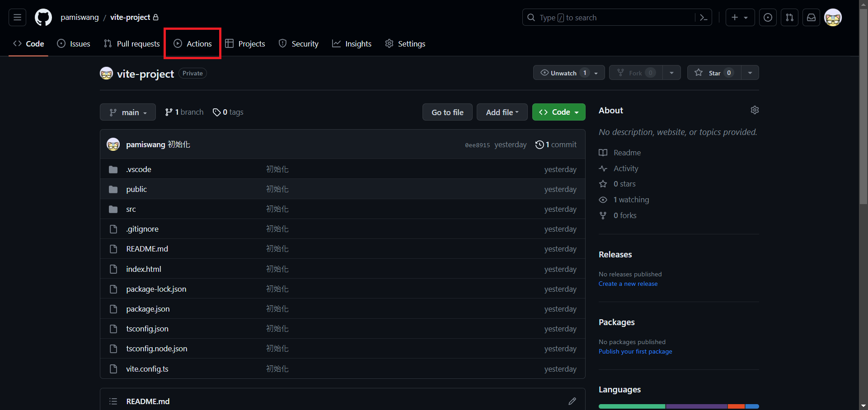Open the Issues shortcut icon in header

pos(768,18)
